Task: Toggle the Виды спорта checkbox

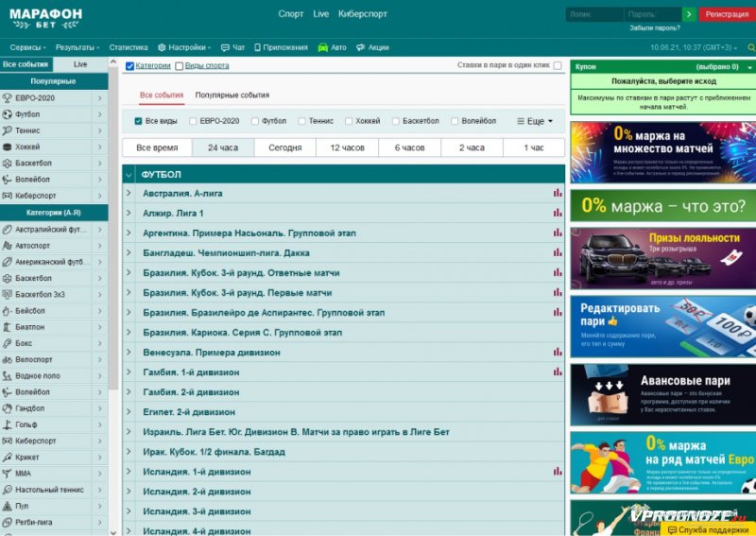Action: coord(180,66)
